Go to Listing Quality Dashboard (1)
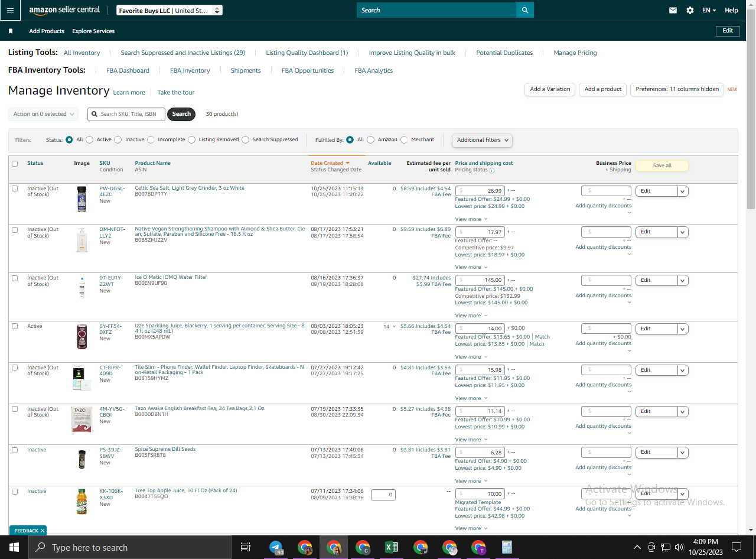756x559 pixels. 307,53
